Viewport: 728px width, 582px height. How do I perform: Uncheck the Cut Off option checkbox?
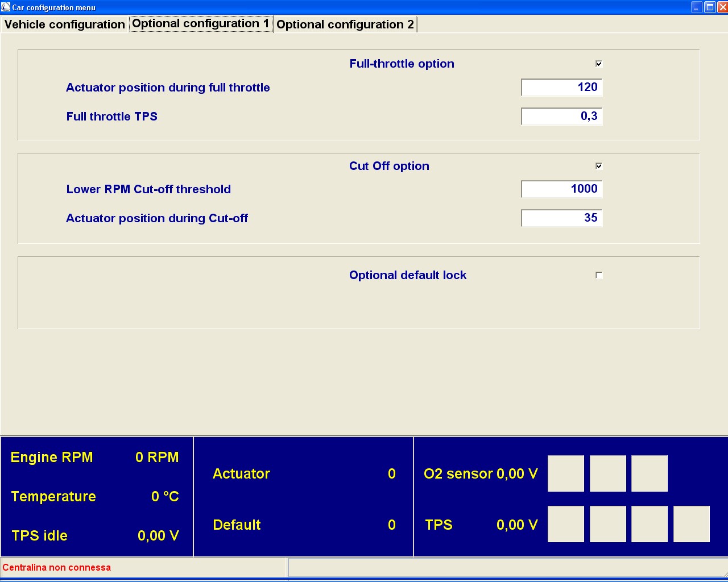(599, 166)
